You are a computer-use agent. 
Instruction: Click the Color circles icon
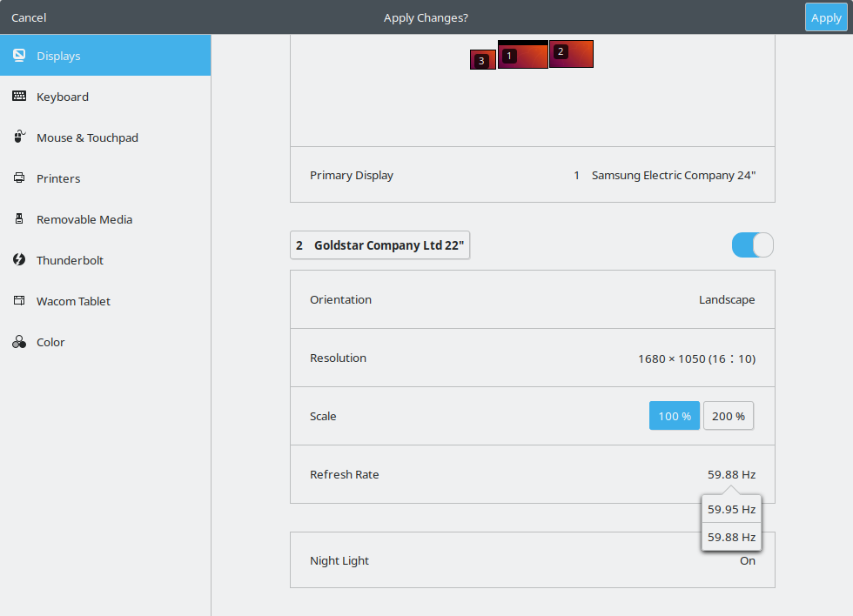[19, 341]
